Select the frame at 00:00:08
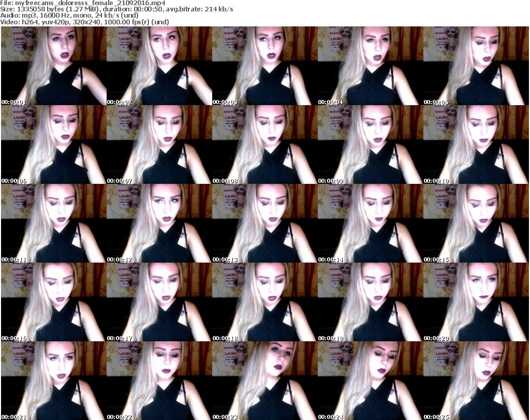Screen dimensions: 530x420 coord(264,144)
